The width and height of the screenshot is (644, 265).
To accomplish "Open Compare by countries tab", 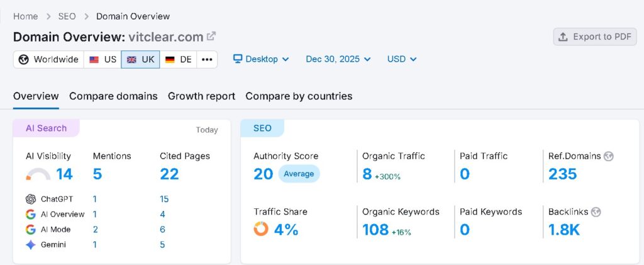I will coord(299,96).
